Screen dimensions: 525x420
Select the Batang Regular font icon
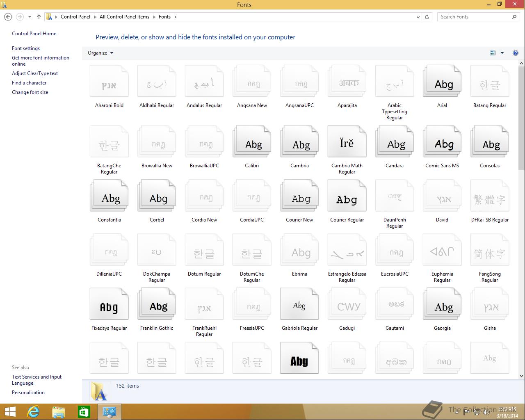tap(490, 82)
